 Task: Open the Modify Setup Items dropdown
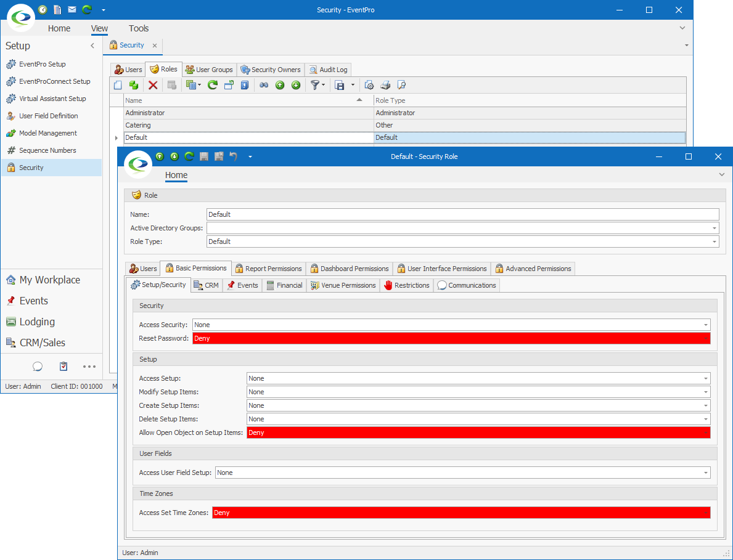705,392
